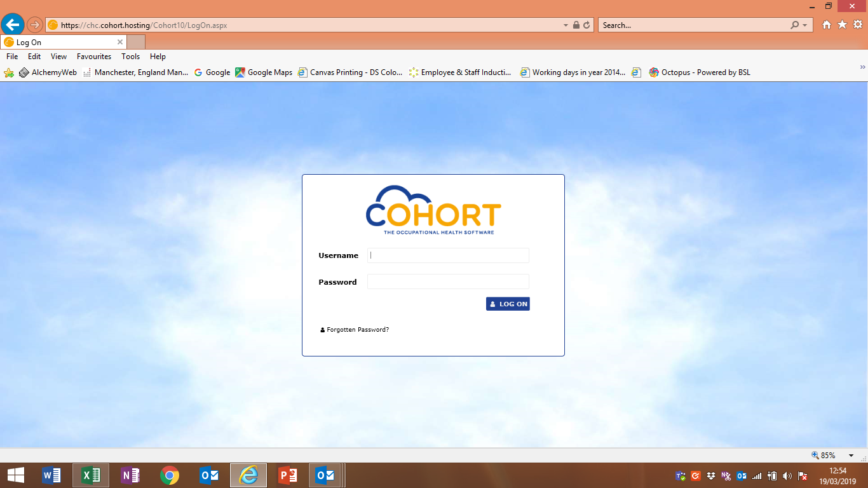Click the magnifier icon in Search box
Screen dimensions: 868x488
794,25
